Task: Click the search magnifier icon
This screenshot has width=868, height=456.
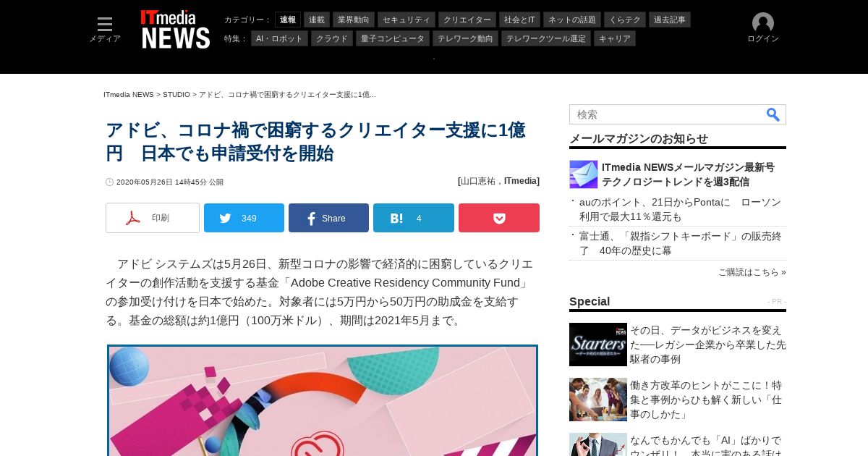Action: point(773,114)
